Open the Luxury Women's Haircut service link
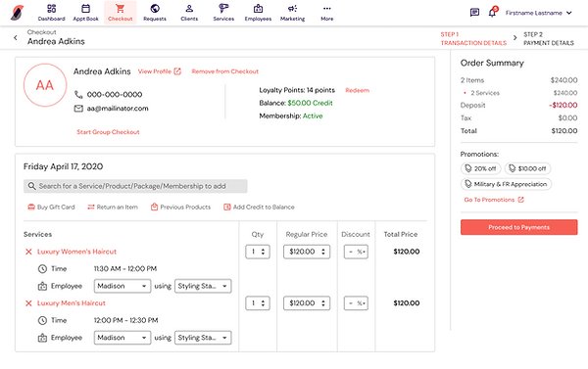This screenshot has width=588, height=369. click(76, 252)
